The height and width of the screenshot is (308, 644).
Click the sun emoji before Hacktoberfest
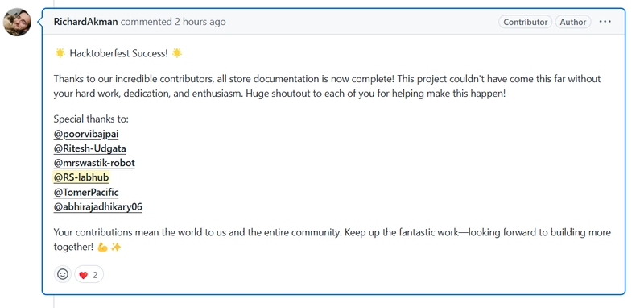tap(60, 53)
